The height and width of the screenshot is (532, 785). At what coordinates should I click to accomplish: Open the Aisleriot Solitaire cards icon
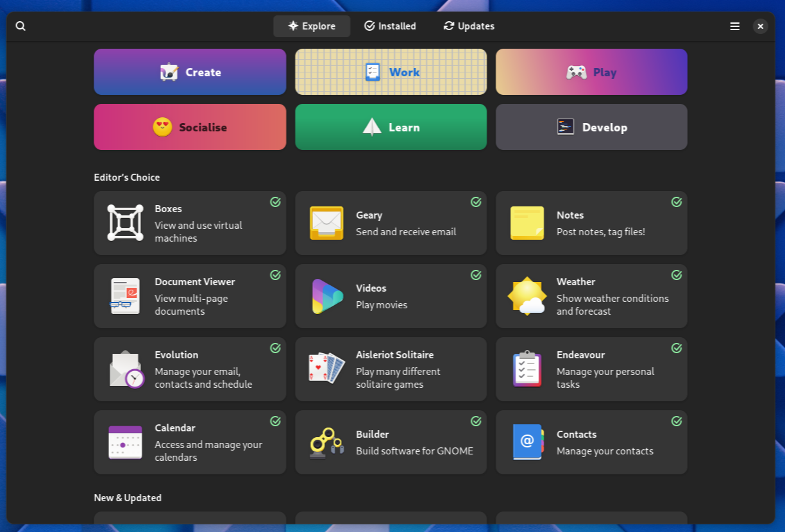326,369
